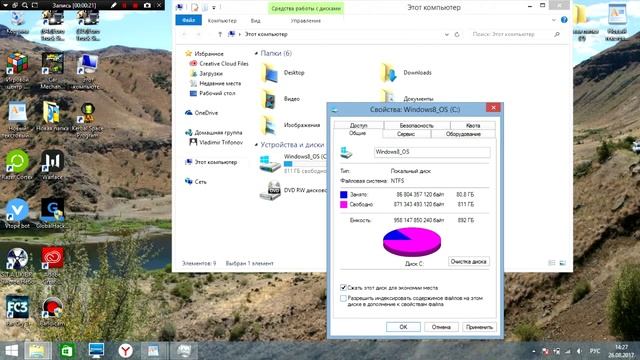Open the Видео folder icon

pyautogui.click(x=269, y=99)
